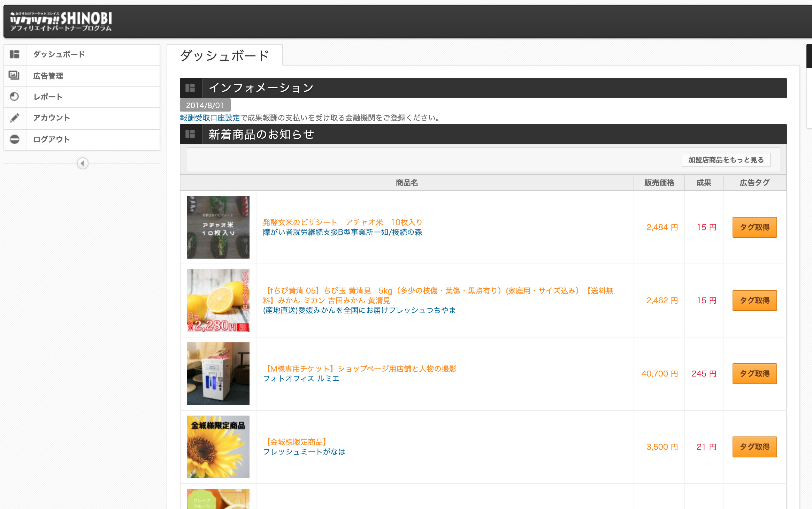Click the logout minus-circle icon
Screen dimensions: 812x509
tap(15, 139)
